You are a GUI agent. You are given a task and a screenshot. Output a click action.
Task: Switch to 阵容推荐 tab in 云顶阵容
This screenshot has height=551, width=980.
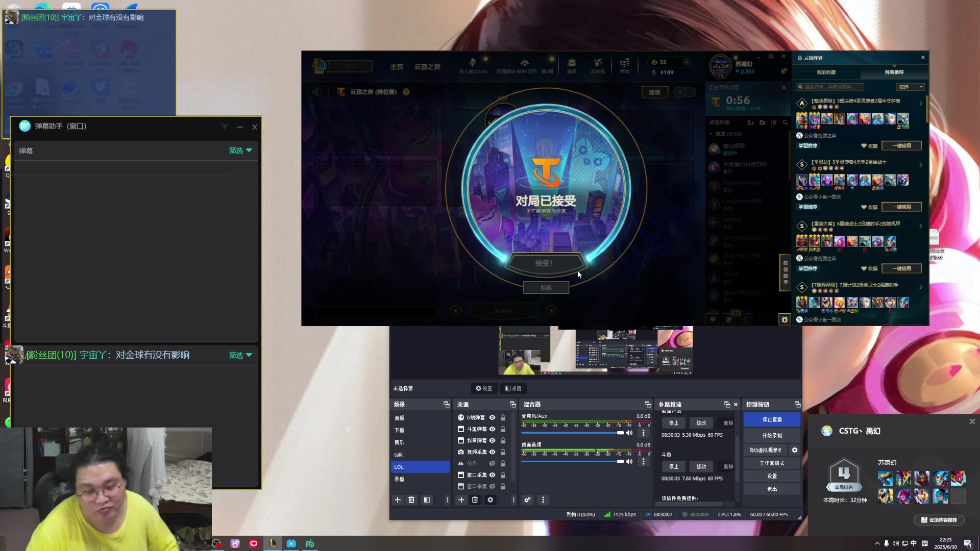pyautogui.click(x=894, y=72)
